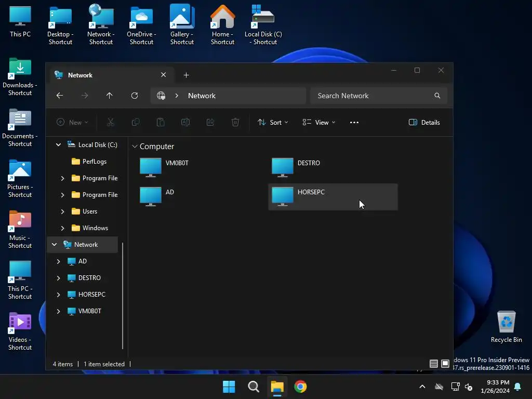The width and height of the screenshot is (532, 399).
Task: Click the This PC desktop icon
Action: [20, 21]
